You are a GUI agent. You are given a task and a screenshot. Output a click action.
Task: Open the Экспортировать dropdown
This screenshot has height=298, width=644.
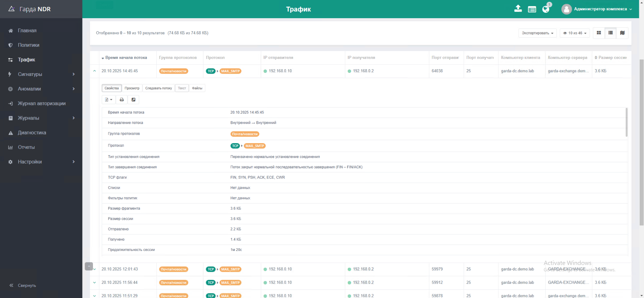tap(537, 33)
